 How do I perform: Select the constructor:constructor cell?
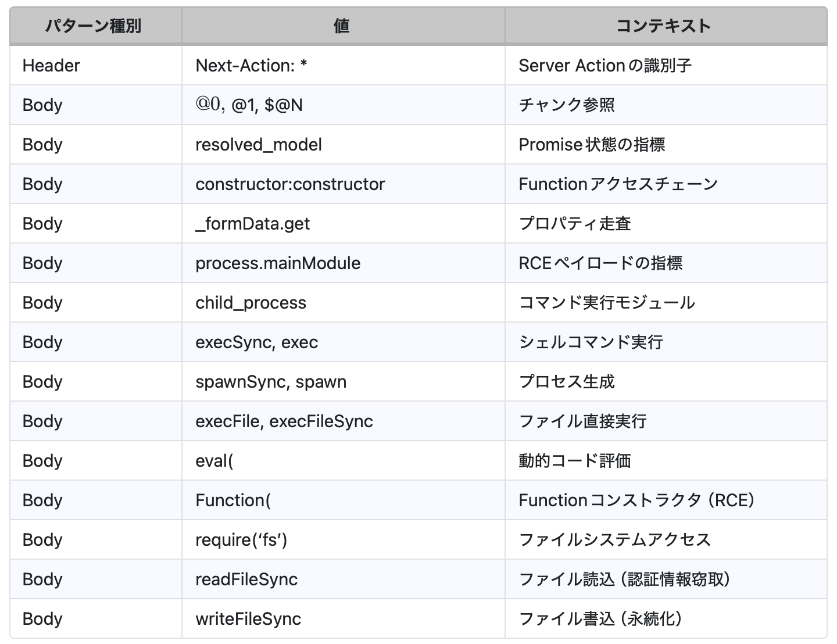(290, 184)
